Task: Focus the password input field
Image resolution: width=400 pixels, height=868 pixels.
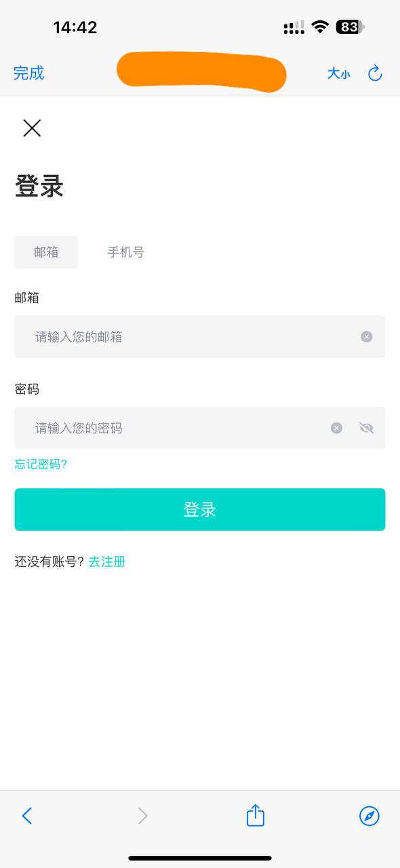Action: (x=169, y=427)
